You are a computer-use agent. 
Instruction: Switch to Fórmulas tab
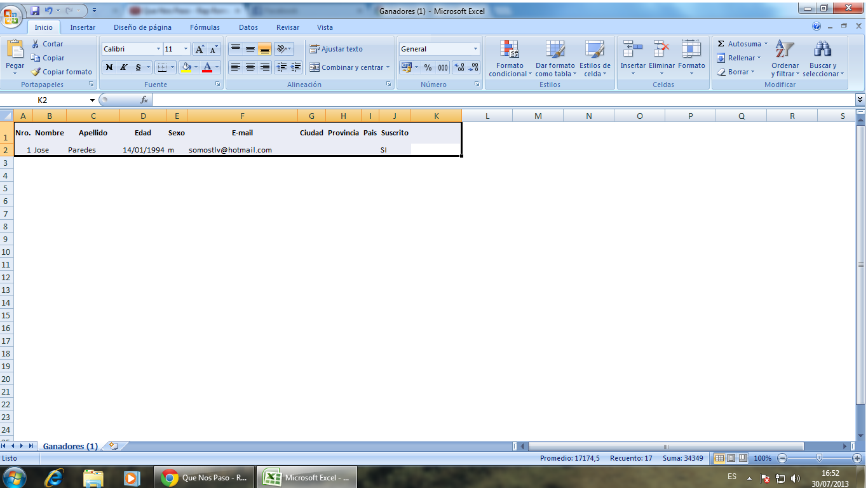click(205, 27)
